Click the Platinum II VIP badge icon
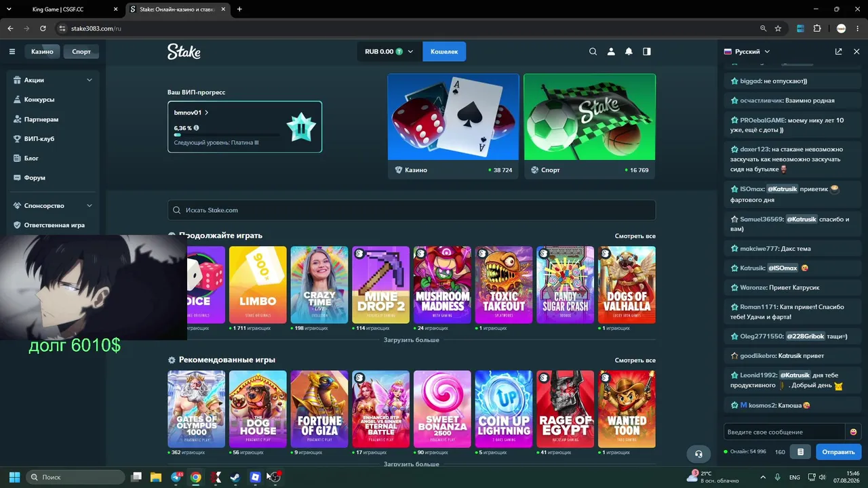The width and height of the screenshot is (868, 488). coord(301,127)
